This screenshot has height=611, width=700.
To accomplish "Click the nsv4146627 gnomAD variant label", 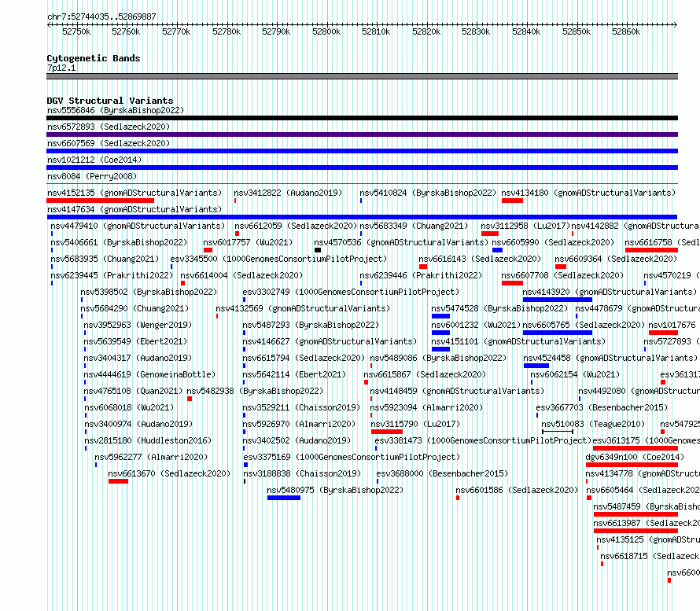I will pyautogui.click(x=330, y=341).
